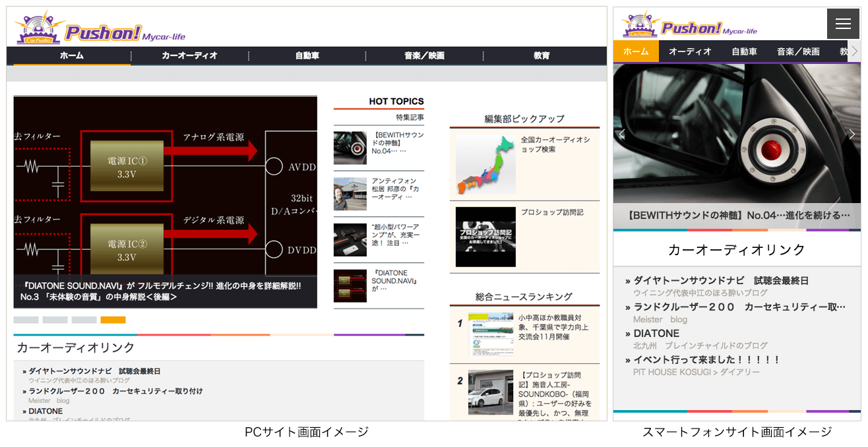Tap the イベント行って来ました！！！！！ link
868x447 pixels.
pyautogui.click(x=707, y=359)
